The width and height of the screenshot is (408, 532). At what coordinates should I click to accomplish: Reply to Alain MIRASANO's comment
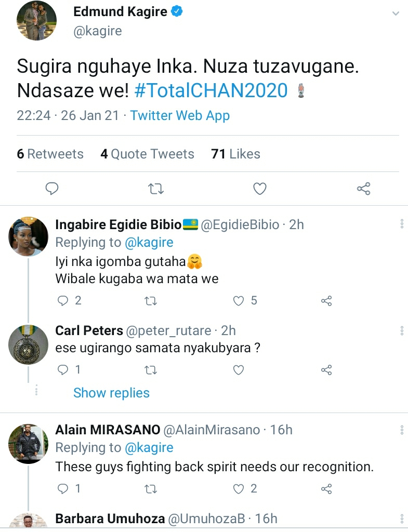62,489
